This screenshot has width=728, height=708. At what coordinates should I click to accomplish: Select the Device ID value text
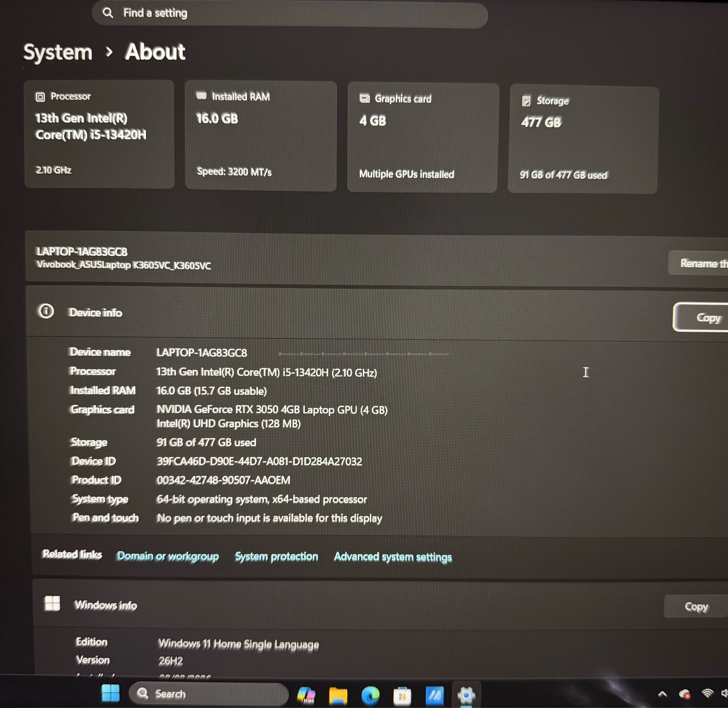259,462
